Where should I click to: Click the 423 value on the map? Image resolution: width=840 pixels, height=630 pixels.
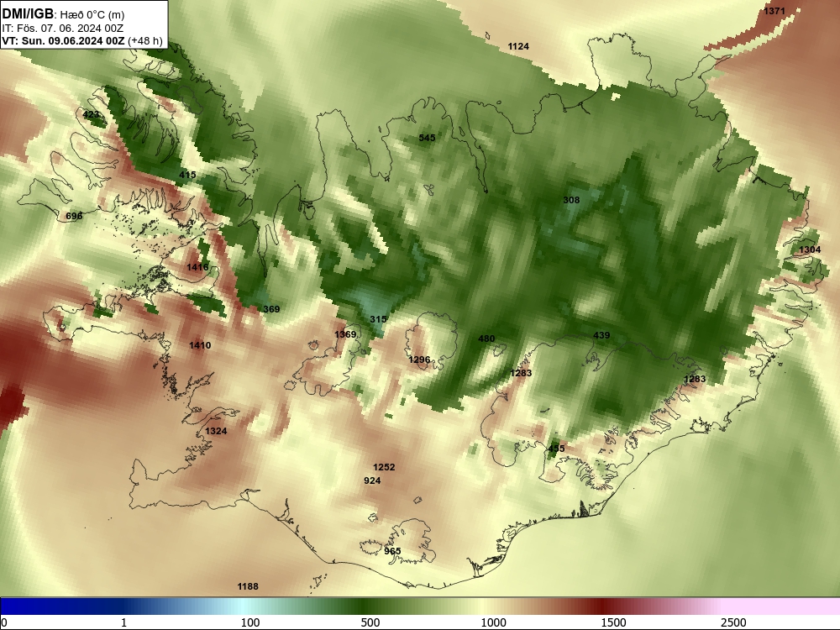(91, 114)
